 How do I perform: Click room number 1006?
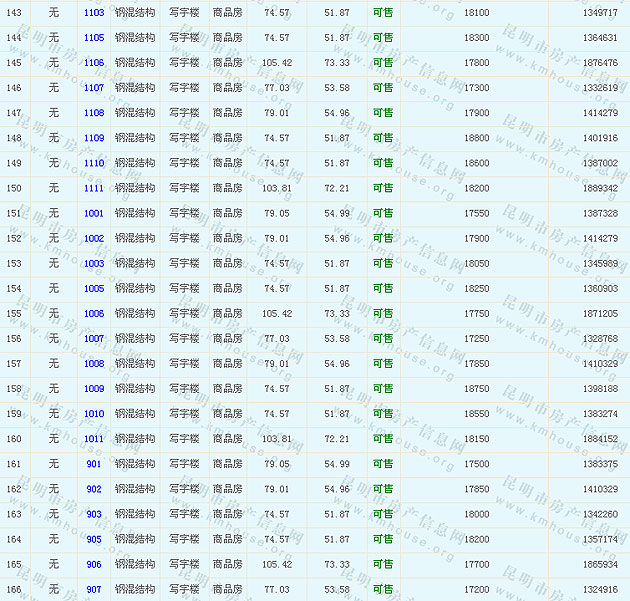94,314
